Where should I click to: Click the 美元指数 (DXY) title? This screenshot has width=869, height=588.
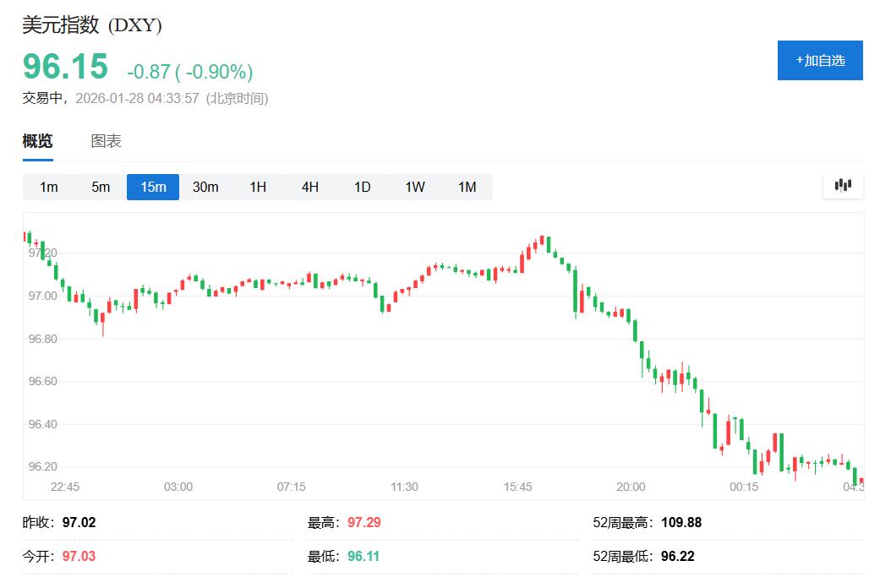pyautogui.click(x=92, y=25)
